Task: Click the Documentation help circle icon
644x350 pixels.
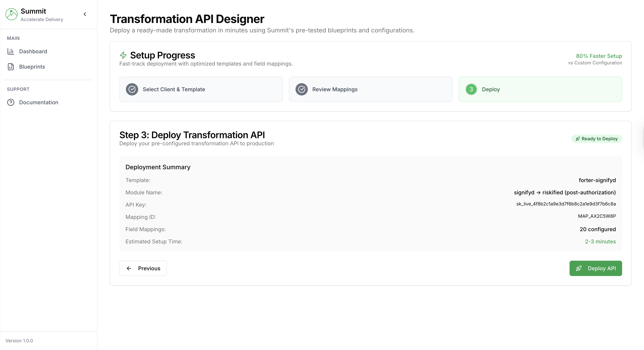Action: click(x=11, y=102)
